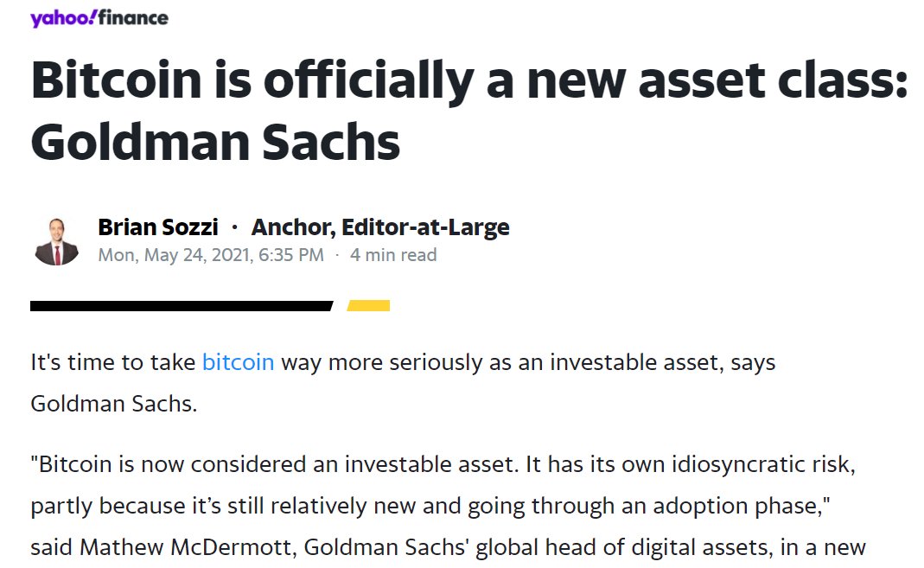Click 'Goldman Sachs.' ending the first paragraph
Viewport: 924px width, 568px height.
pos(114,404)
